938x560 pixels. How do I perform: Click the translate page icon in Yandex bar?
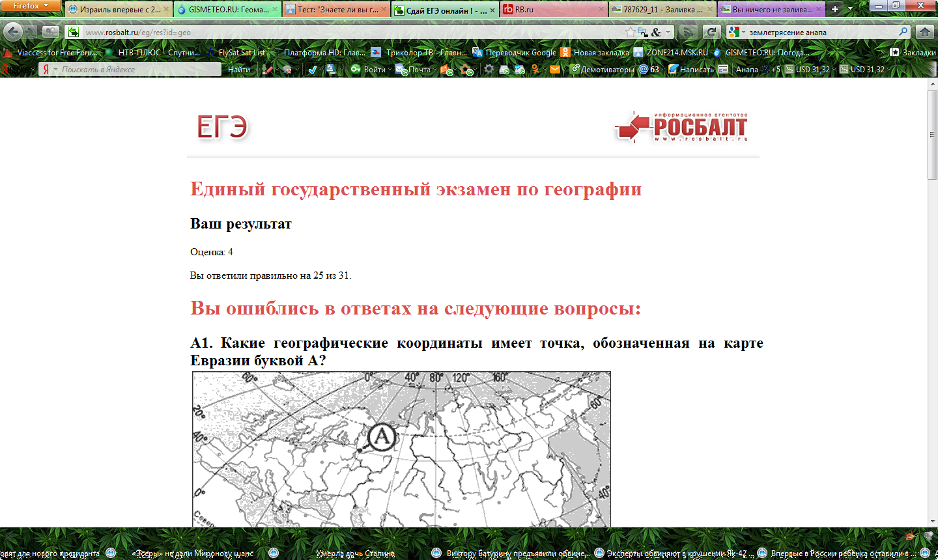[331, 69]
